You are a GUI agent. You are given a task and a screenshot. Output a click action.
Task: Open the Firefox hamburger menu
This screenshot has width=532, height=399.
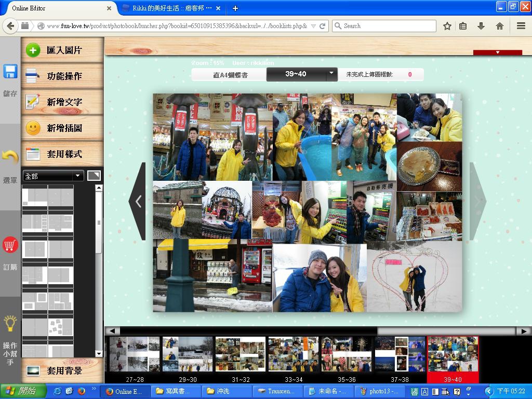pos(521,26)
